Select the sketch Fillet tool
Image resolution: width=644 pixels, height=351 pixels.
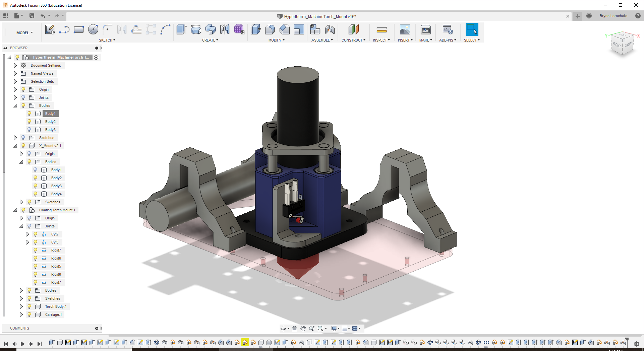coord(107,30)
